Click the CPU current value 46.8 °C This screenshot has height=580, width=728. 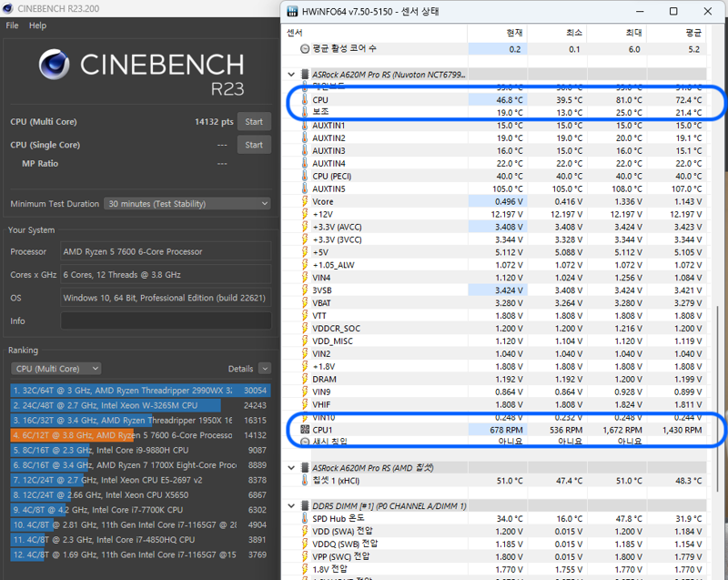(x=510, y=100)
